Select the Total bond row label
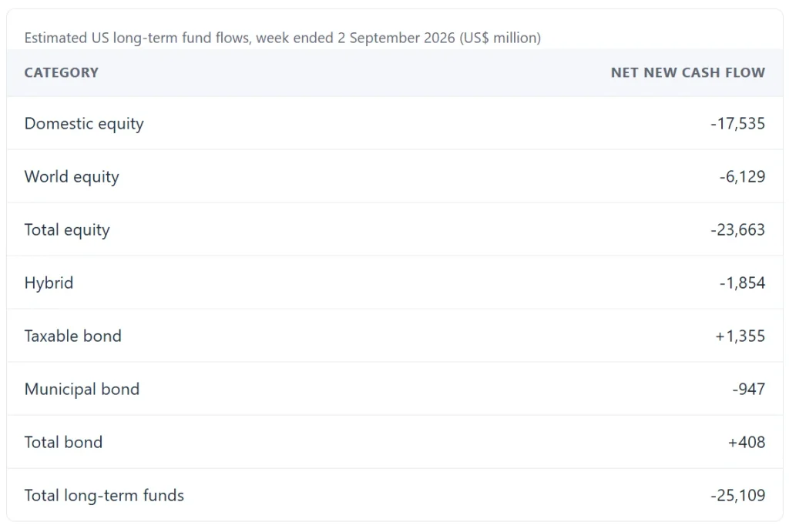This screenshot has height=532, width=789. pos(63,442)
